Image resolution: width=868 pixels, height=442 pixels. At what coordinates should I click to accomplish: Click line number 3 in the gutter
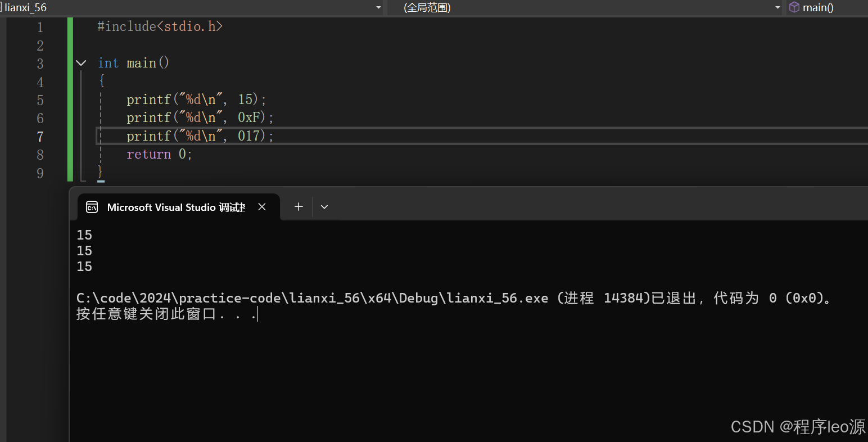(x=40, y=64)
